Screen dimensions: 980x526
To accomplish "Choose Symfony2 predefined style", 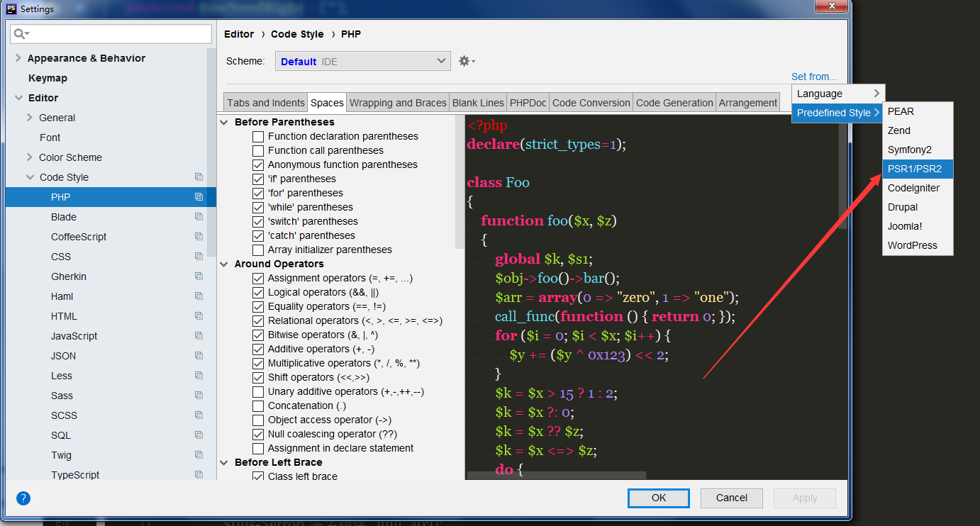I will (x=918, y=150).
